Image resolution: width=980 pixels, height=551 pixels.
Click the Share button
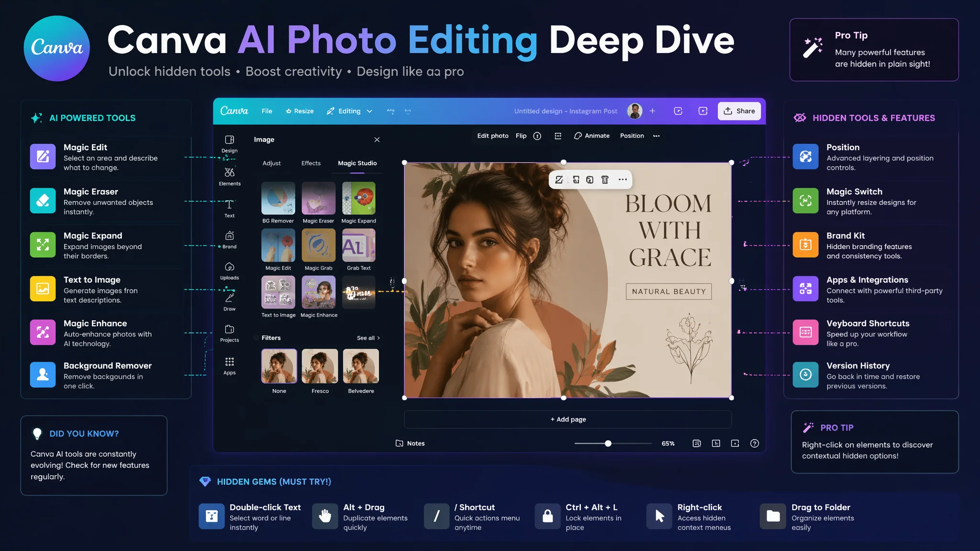[739, 111]
